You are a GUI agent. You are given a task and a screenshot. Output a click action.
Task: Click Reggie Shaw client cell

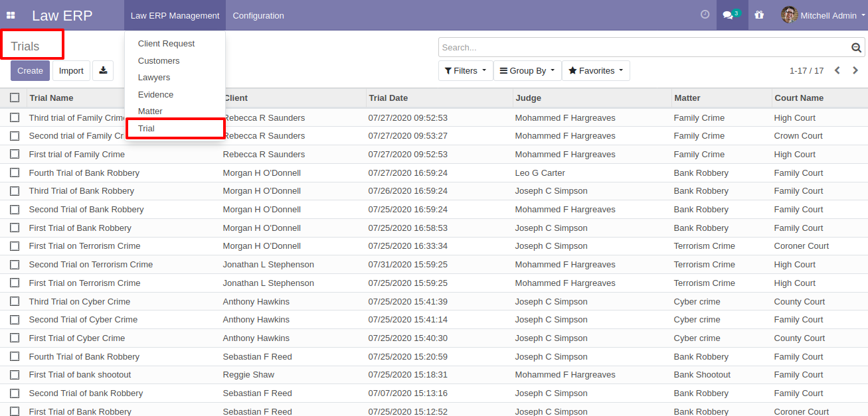click(x=248, y=375)
